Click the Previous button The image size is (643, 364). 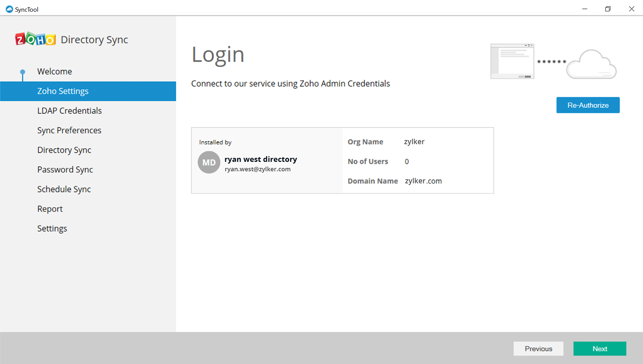538,348
